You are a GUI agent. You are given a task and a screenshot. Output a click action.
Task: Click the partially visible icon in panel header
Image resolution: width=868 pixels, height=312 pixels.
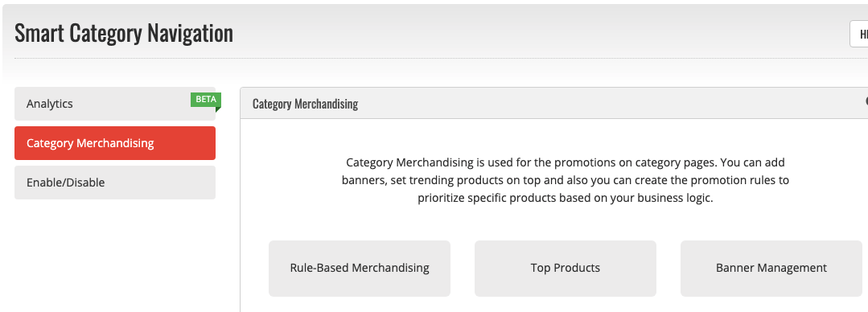click(x=866, y=101)
